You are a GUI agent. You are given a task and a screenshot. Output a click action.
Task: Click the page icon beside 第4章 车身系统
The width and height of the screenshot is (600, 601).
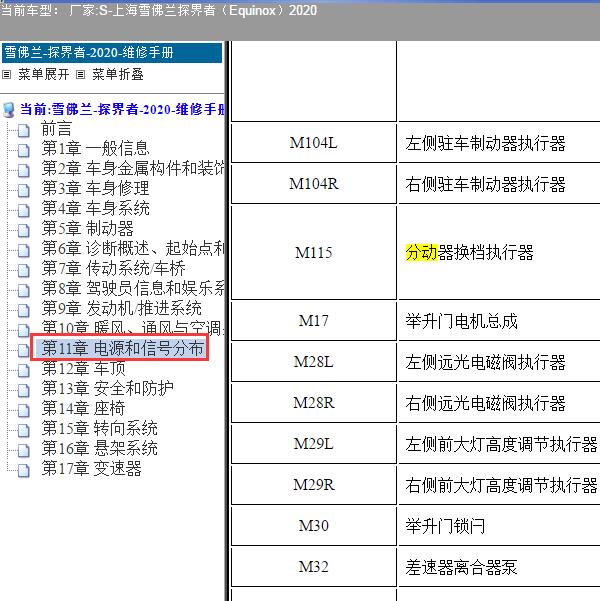pyautogui.click(x=24, y=210)
